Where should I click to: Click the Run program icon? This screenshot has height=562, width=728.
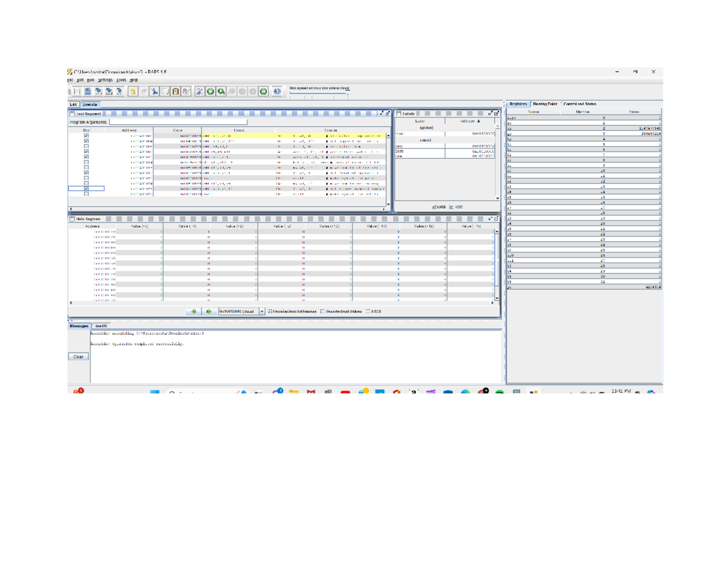[x=209, y=91]
